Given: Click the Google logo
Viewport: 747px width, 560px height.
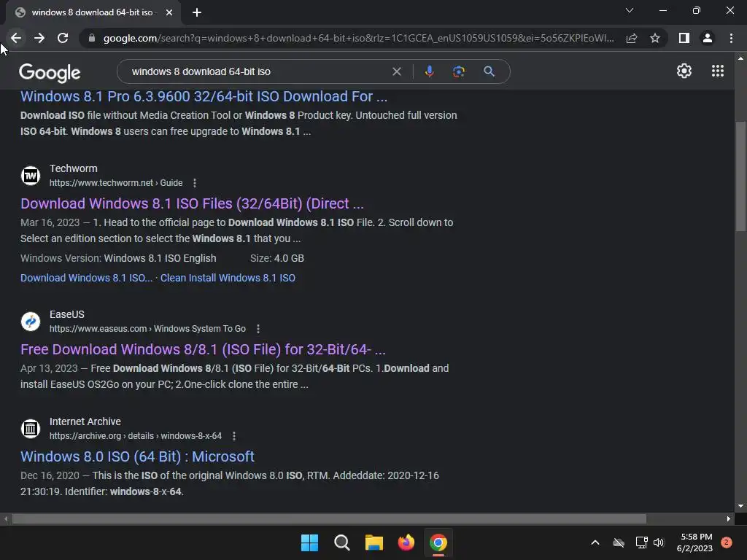Looking at the screenshot, I should coord(50,72).
